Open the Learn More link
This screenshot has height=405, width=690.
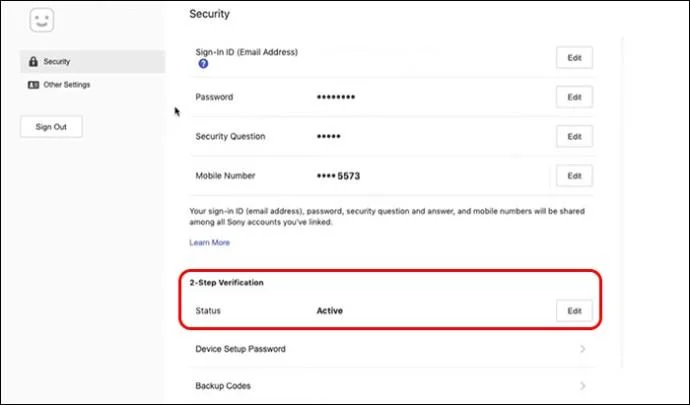coord(209,242)
